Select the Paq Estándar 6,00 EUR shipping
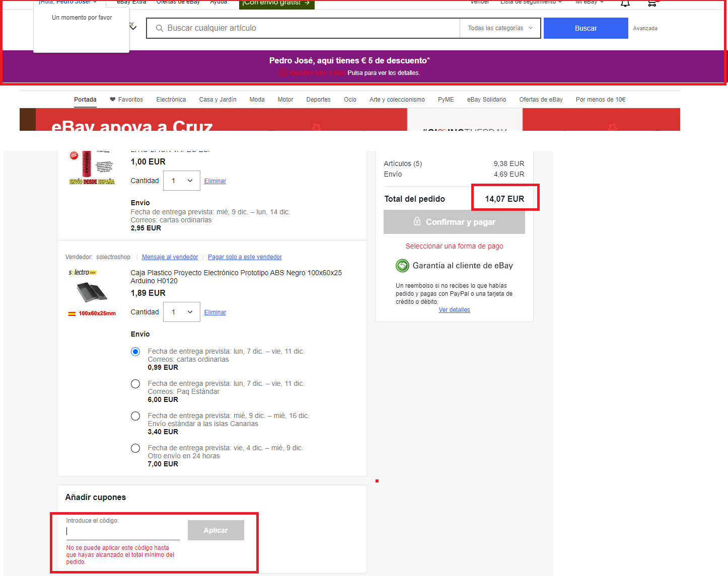The height and width of the screenshot is (576, 728). pyautogui.click(x=135, y=384)
